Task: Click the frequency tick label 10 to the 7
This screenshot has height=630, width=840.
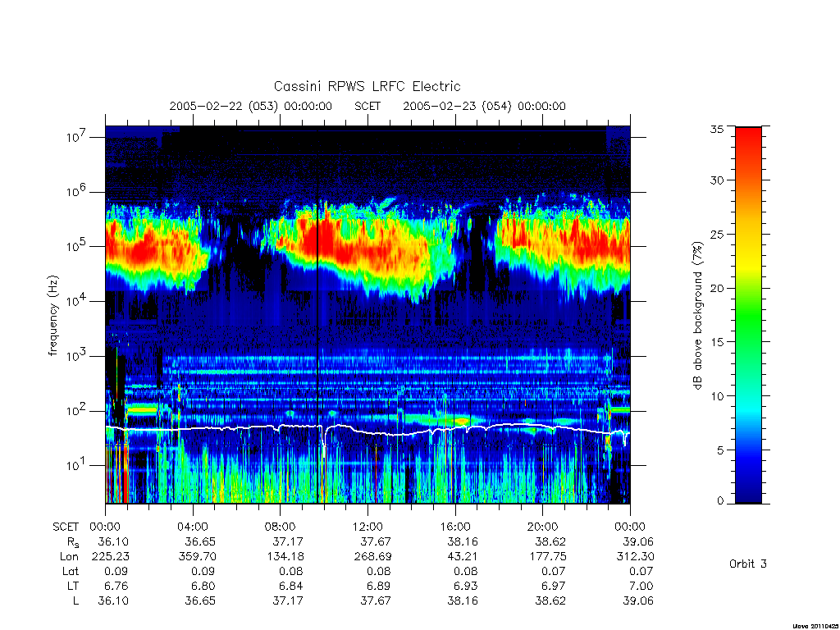Action: pyautogui.click(x=76, y=137)
